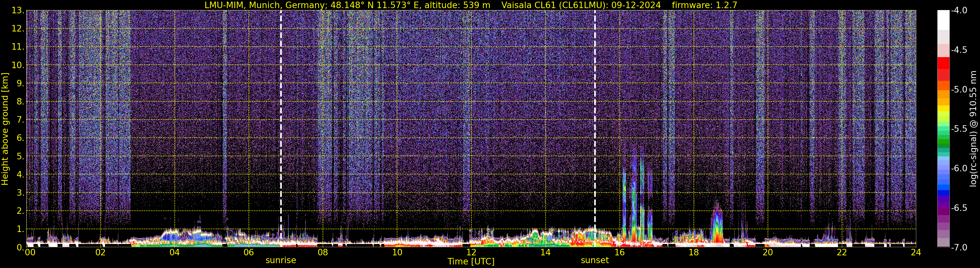Click the '5.' height axis tick label
The height and width of the screenshot is (268, 980).
[x=20, y=156]
